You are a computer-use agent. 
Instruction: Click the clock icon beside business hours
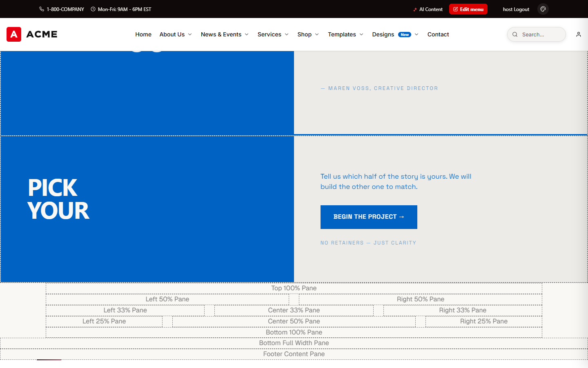pyautogui.click(x=93, y=9)
